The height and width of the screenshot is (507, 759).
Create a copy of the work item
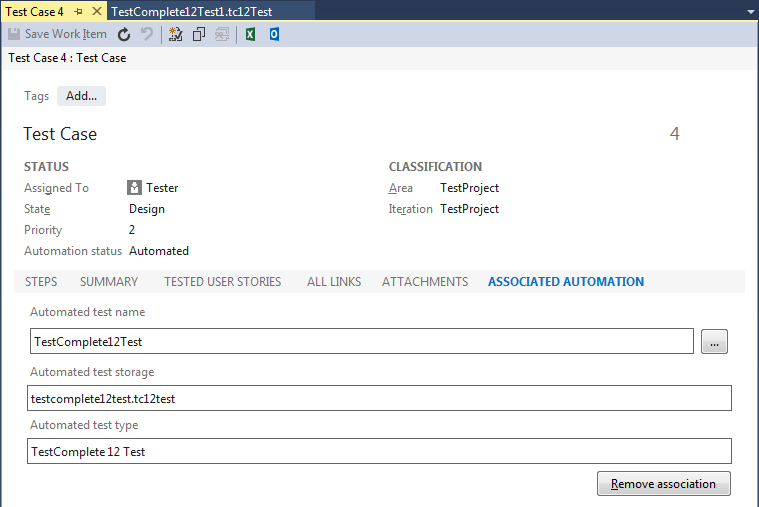point(198,34)
